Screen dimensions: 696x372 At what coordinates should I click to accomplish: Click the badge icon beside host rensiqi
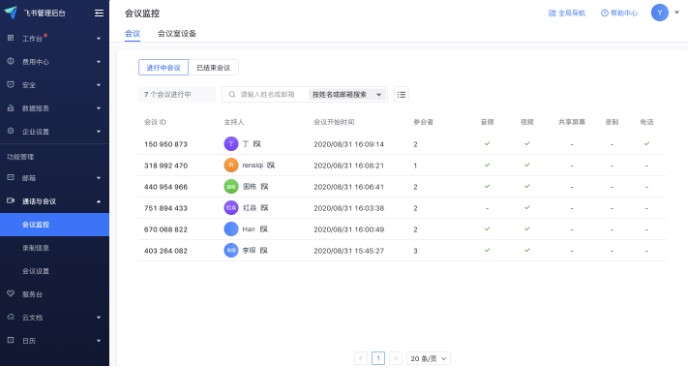click(271, 165)
